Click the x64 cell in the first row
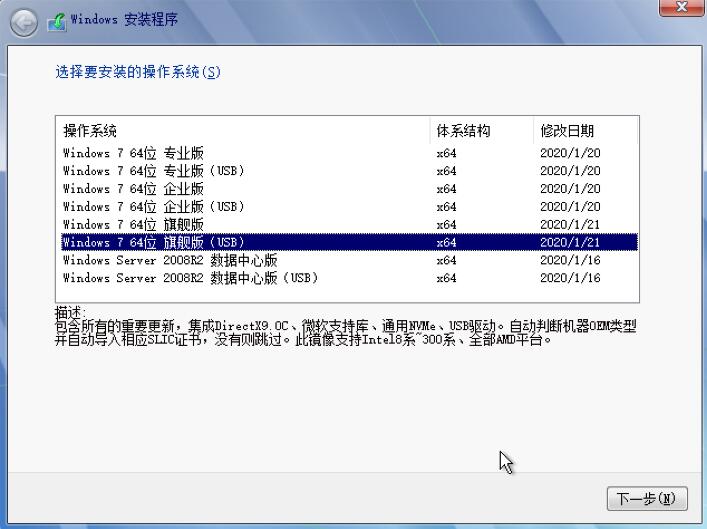The height and width of the screenshot is (529, 707). click(x=446, y=153)
